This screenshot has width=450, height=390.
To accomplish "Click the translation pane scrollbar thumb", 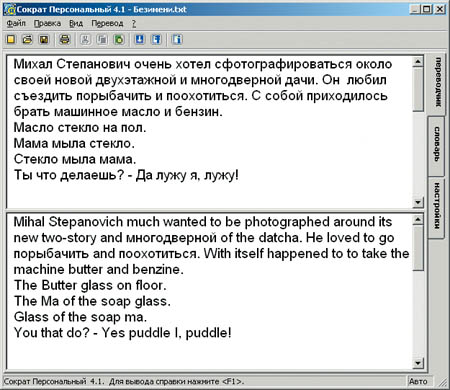I will (418, 248).
